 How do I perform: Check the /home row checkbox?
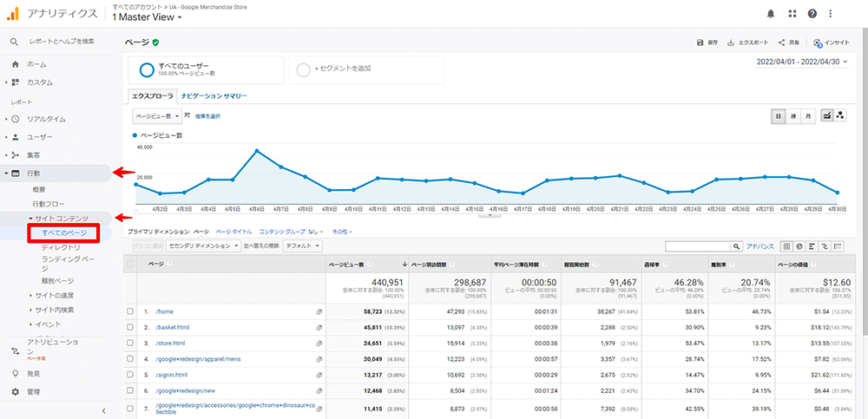tap(130, 311)
